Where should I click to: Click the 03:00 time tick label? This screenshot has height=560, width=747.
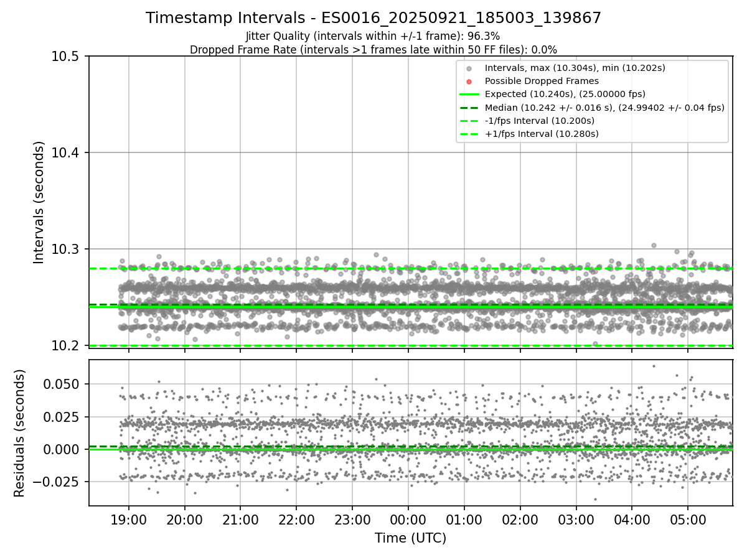click(x=576, y=520)
